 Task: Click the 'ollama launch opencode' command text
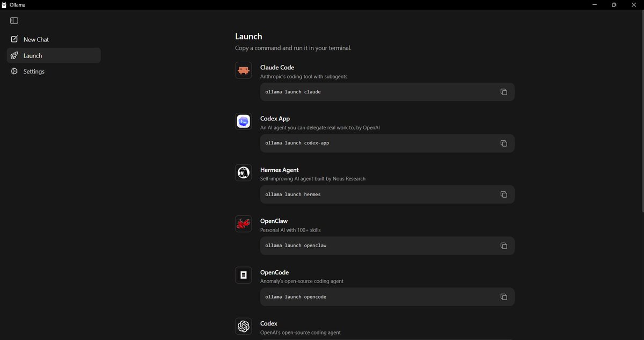click(296, 296)
